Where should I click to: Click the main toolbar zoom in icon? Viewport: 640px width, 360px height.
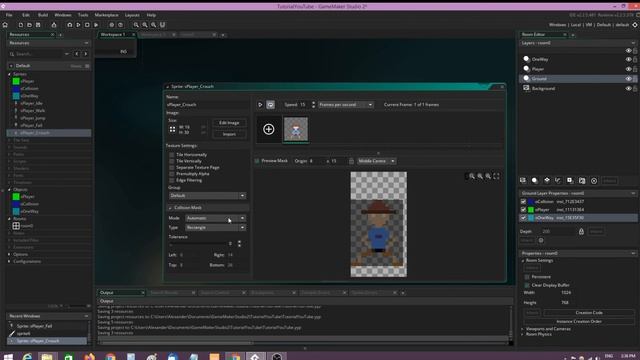click(x=153, y=25)
